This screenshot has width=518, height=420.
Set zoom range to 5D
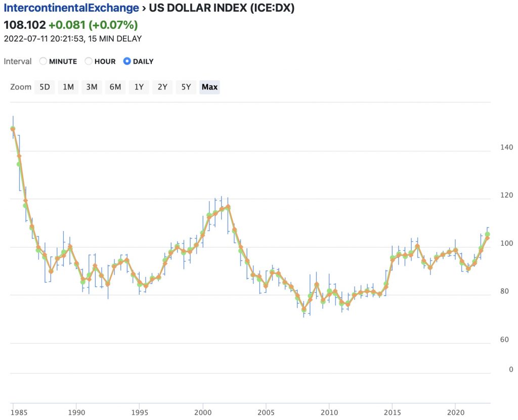[x=45, y=87]
